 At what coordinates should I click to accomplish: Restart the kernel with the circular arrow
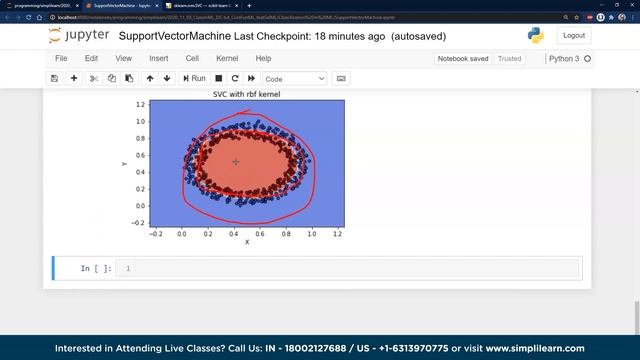point(235,78)
